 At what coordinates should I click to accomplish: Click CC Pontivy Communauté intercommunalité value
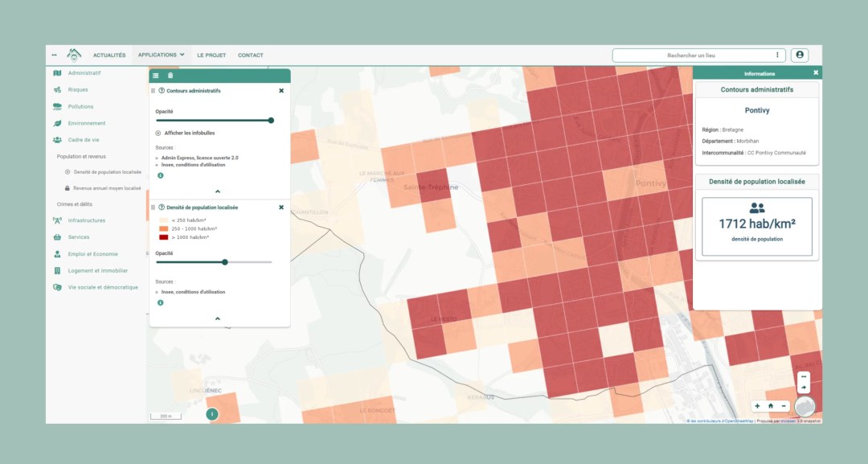(x=776, y=153)
